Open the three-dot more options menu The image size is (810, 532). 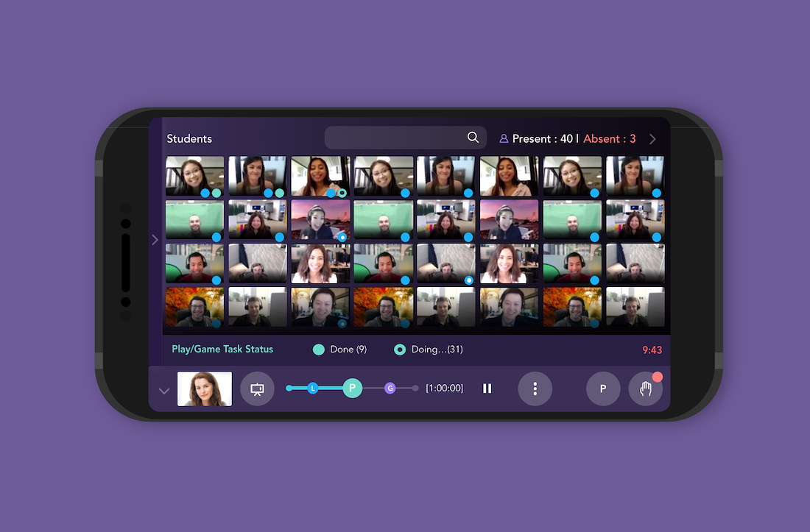pyautogui.click(x=535, y=389)
